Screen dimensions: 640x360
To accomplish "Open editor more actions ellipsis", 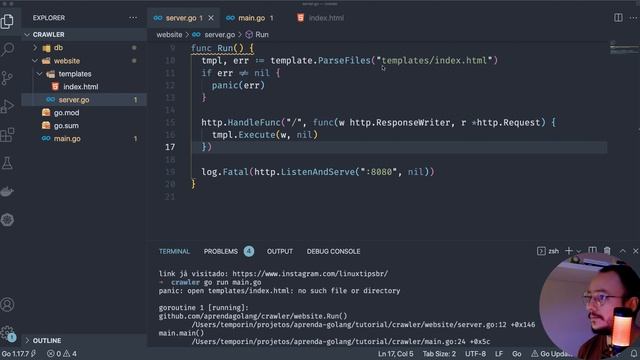I will pos(634,18).
